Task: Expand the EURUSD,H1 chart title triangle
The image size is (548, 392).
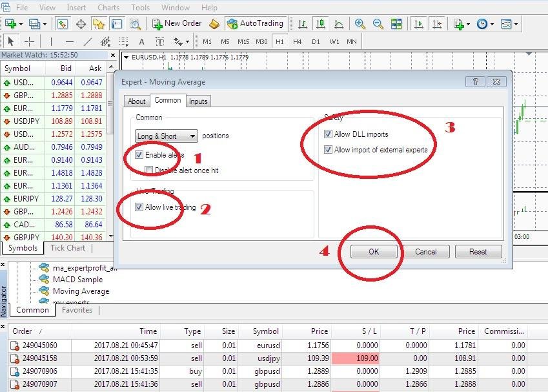Action: tap(126, 57)
